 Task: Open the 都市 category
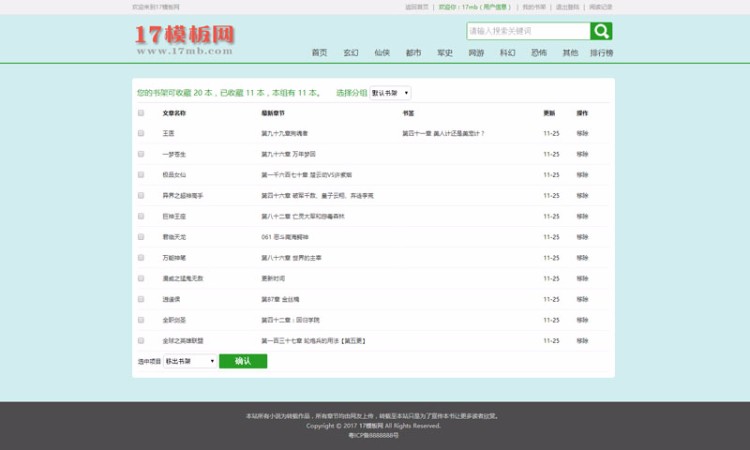click(x=413, y=53)
